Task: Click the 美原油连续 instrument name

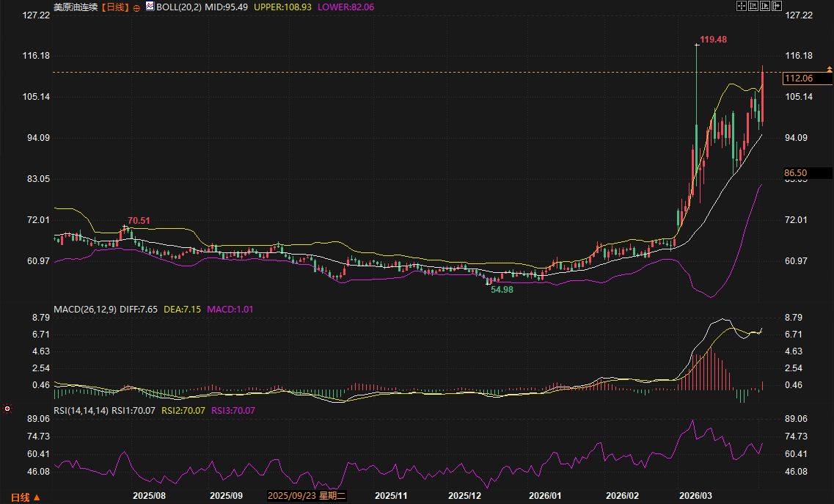Action: [76, 7]
